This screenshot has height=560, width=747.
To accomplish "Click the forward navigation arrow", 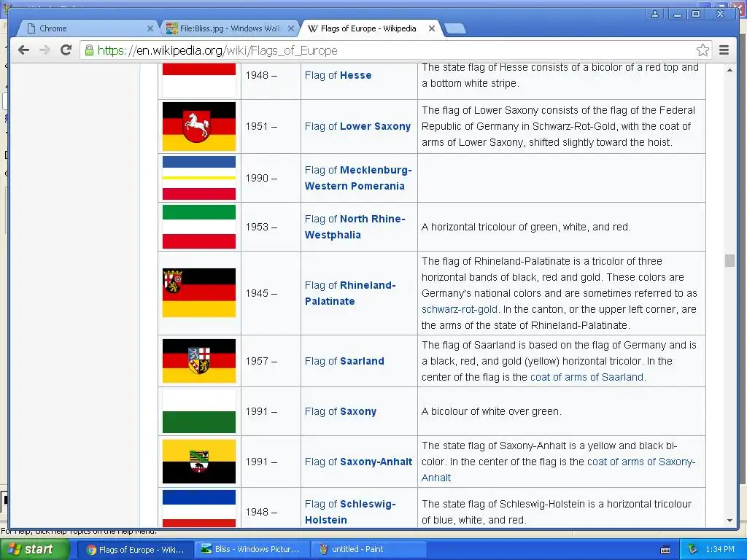I will pos(44,50).
